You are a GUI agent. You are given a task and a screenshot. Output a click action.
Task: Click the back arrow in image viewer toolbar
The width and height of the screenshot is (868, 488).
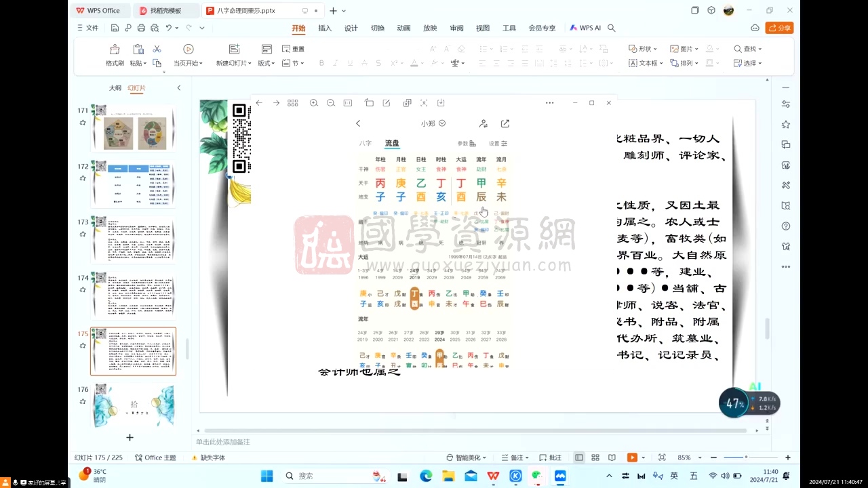(x=259, y=103)
